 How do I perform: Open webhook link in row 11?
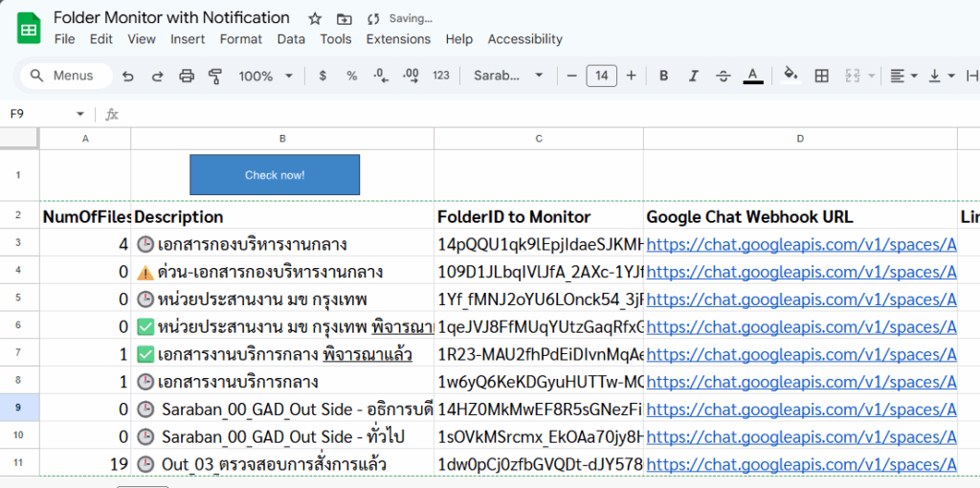pyautogui.click(x=801, y=464)
